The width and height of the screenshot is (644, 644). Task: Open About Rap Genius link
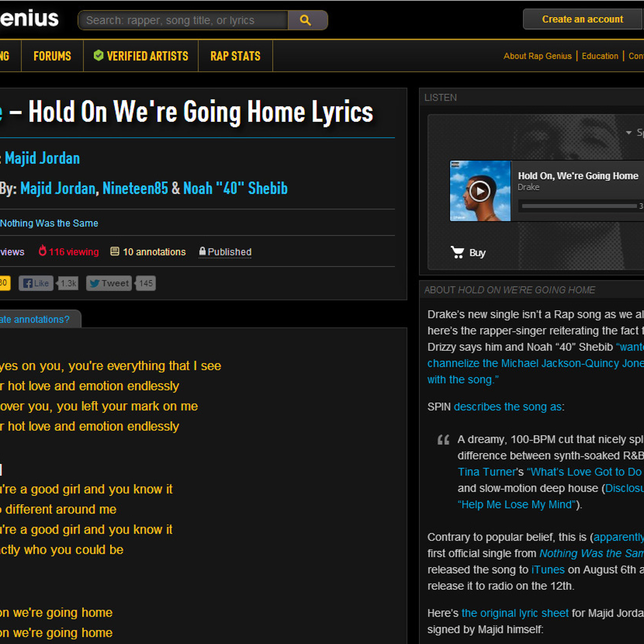pos(537,56)
